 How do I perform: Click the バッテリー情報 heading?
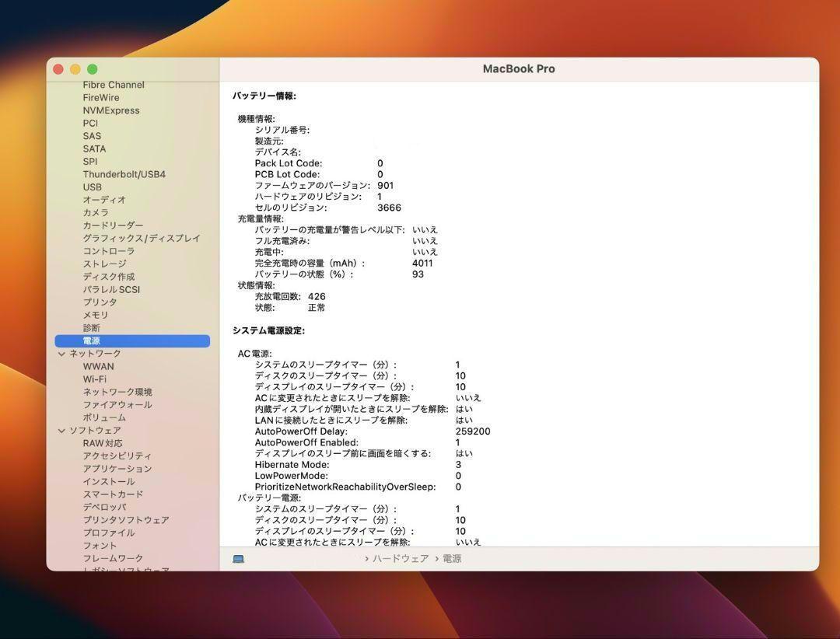[264, 96]
